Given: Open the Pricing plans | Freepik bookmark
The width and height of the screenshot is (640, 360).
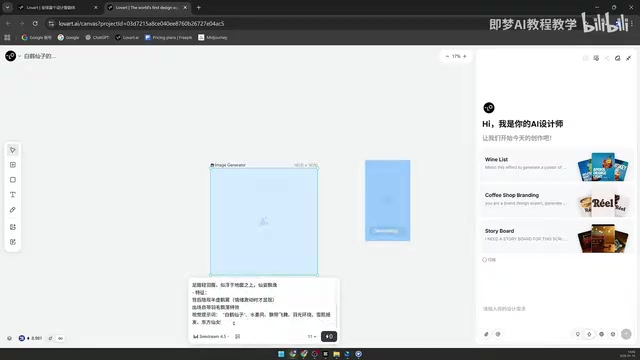Looking at the screenshot, I should click(169, 38).
